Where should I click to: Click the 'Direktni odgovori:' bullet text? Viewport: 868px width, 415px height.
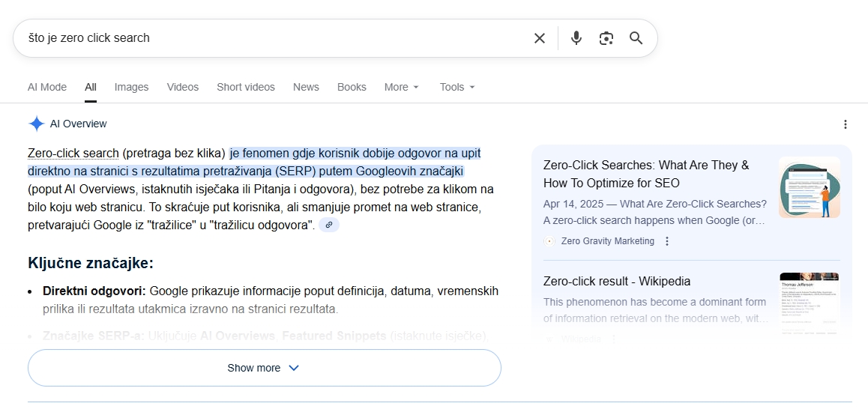point(94,291)
